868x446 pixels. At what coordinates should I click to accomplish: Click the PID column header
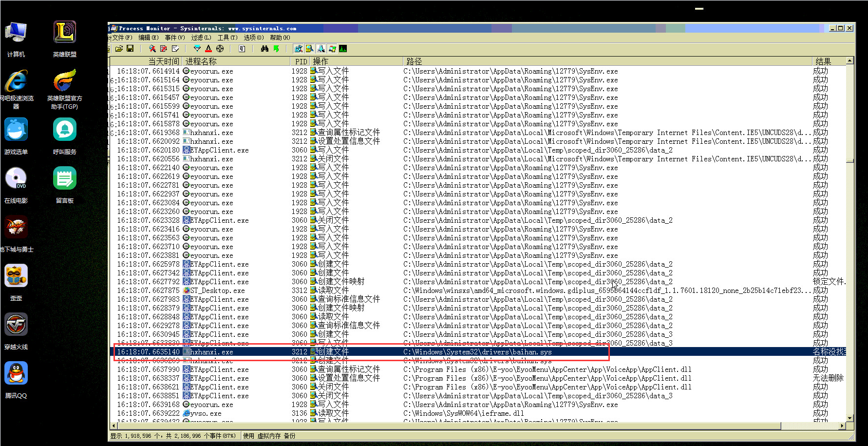[x=301, y=61]
